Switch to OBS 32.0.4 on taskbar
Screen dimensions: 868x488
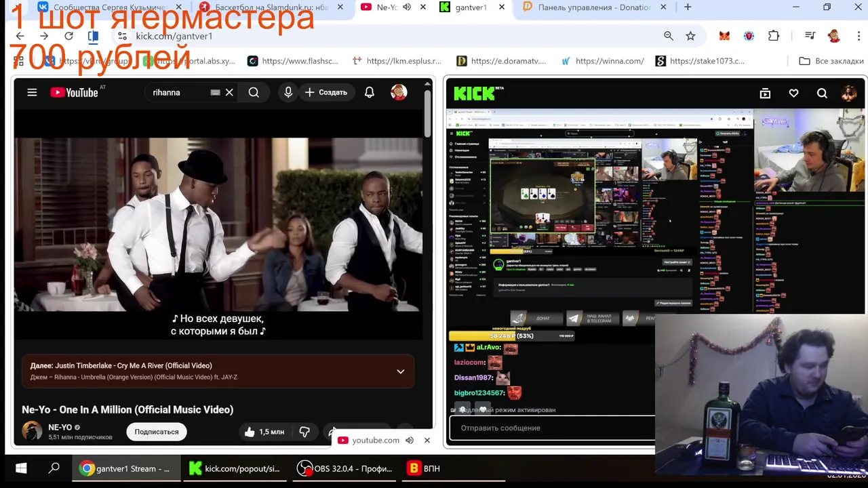click(344, 468)
